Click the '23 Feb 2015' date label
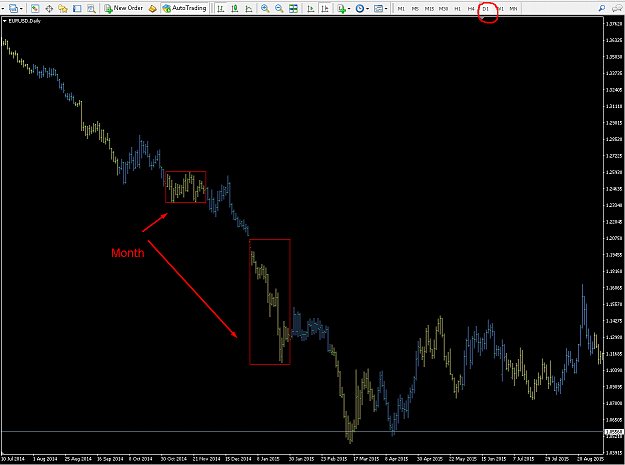This screenshot has height=465, width=625. (334, 459)
